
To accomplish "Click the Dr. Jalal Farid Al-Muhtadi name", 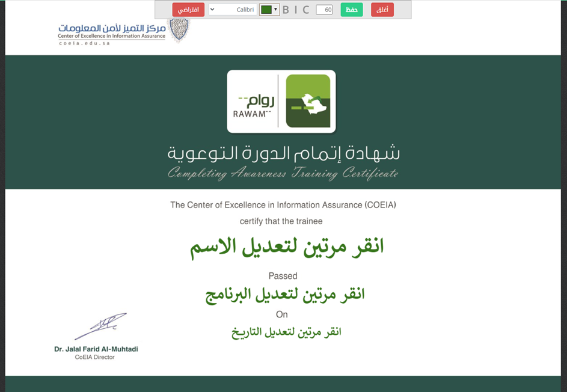I will (96, 349).
